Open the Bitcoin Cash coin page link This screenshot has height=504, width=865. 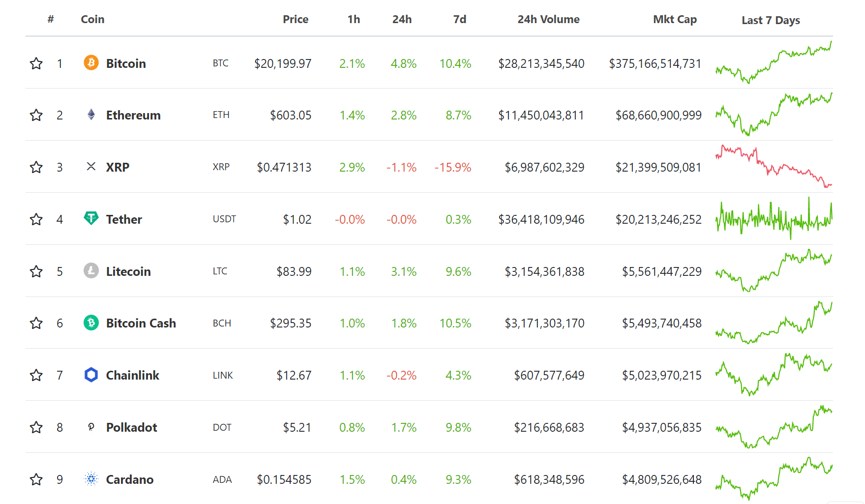pos(141,323)
